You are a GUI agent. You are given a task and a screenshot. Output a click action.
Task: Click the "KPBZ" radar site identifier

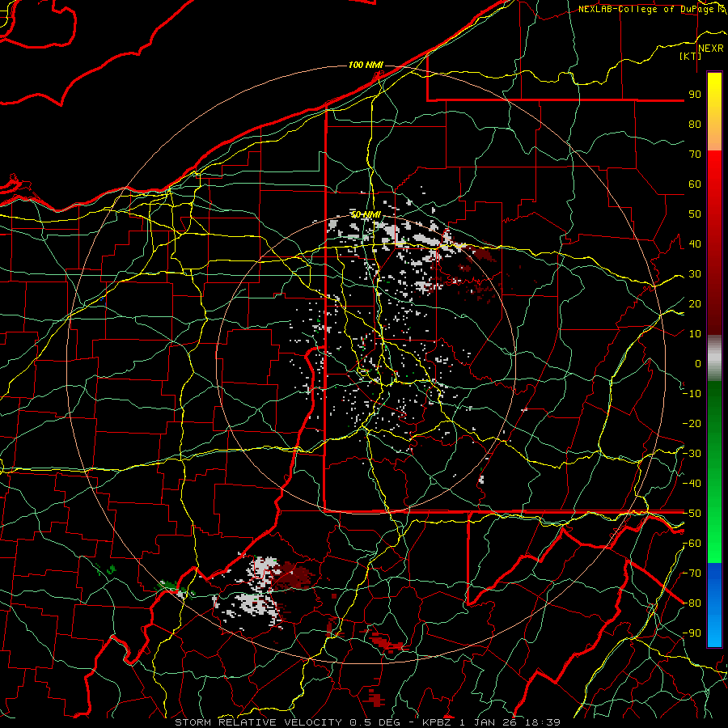438,722
